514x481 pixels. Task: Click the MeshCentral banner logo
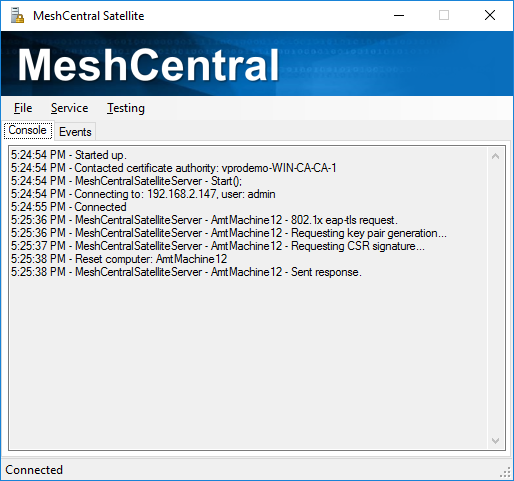pyautogui.click(x=148, y=65)
